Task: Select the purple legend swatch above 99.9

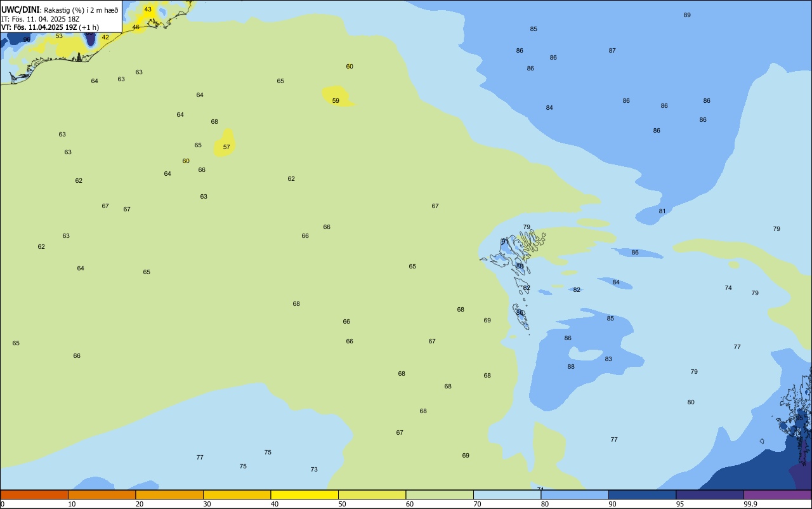Action: pyautogui.click(x=777, y=494)
